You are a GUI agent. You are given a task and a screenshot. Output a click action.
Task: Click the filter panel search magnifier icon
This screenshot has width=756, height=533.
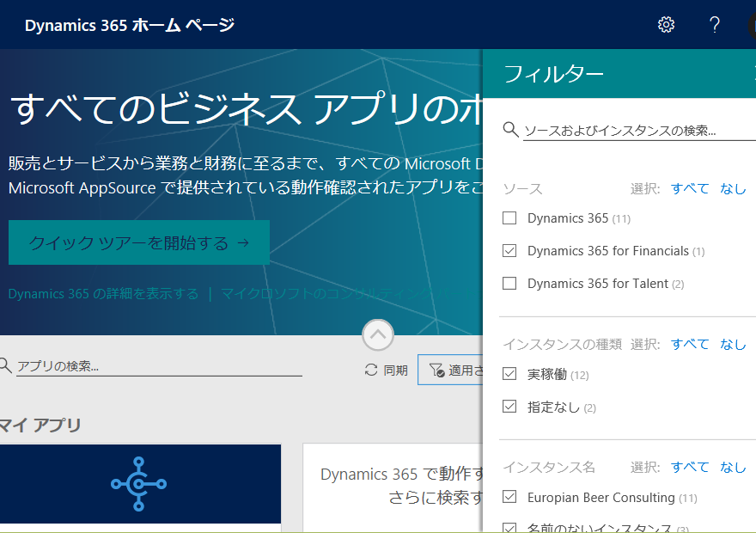[x=510, y=130]
